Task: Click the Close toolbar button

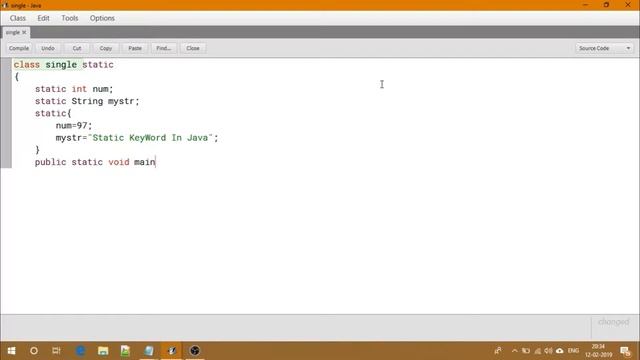Action: point(193,48)
